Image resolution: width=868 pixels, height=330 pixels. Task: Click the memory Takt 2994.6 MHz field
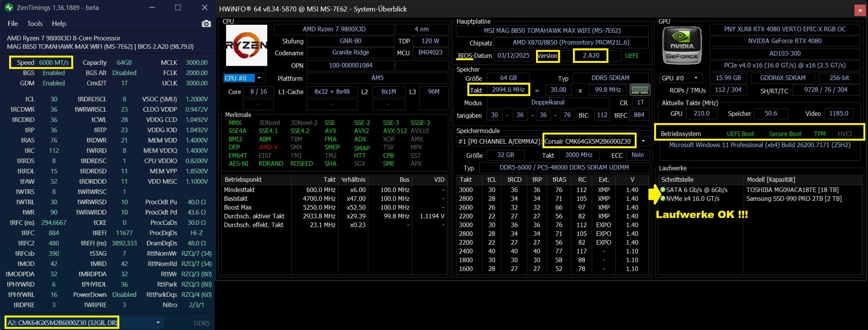(508, 90)
